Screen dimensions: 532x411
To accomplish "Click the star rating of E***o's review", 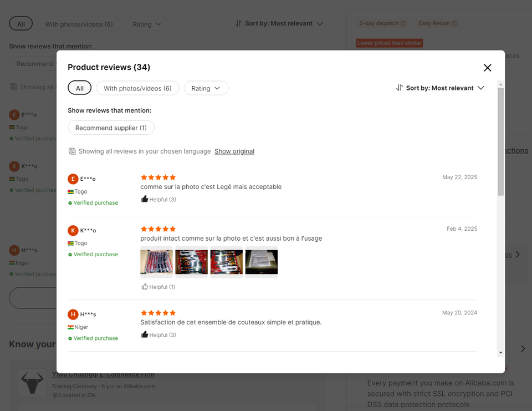I will (x=158, y=177).
